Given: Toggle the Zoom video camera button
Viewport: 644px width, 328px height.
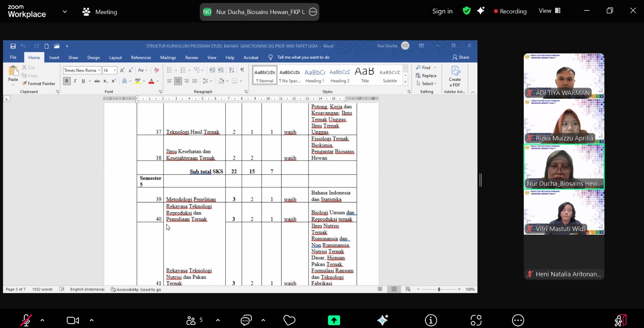Looking at the screenshot, I should click(73, 320).
